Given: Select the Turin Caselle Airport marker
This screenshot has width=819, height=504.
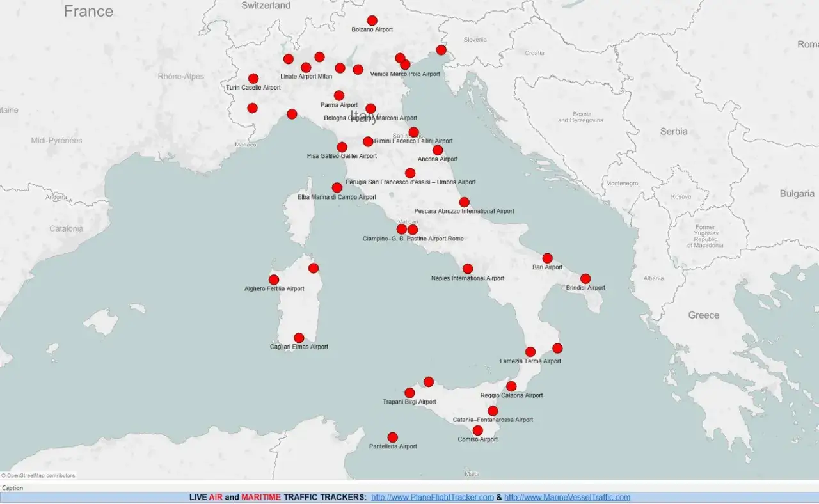Looking at the screenshot, I should (253, 78).
